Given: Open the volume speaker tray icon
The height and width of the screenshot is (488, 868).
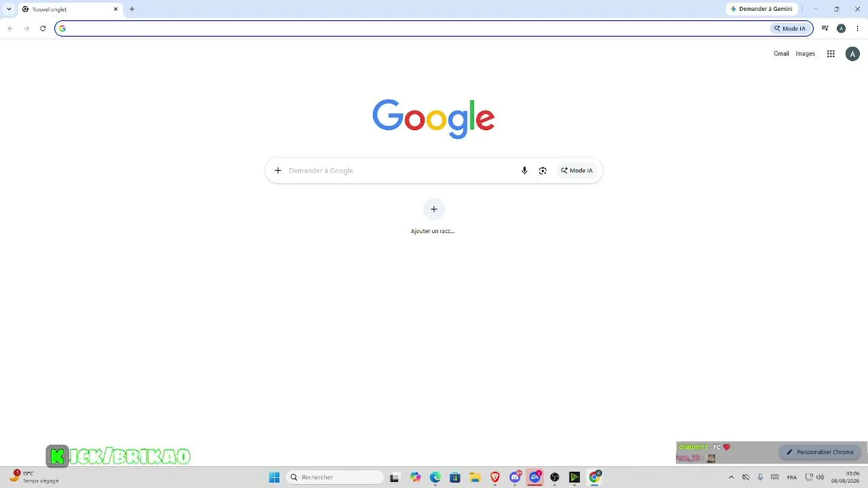Looking at the screenshot, I should (x=820, y=478).
